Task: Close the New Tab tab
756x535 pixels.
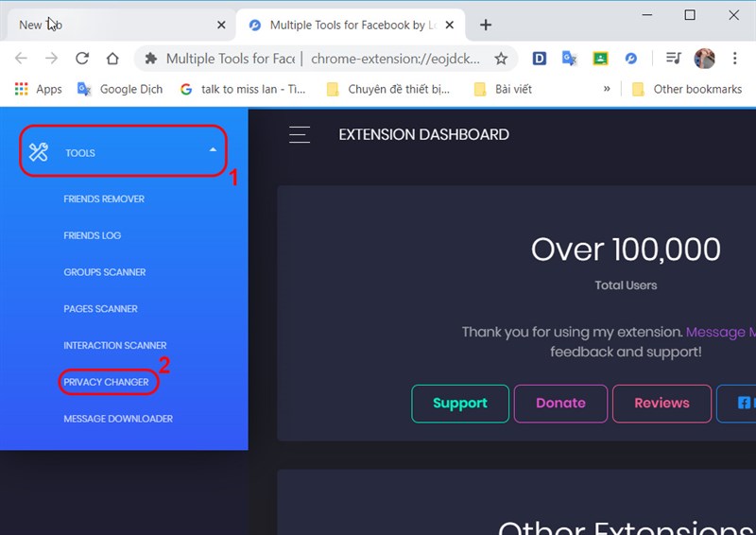Action: click(x=221, y=25)
